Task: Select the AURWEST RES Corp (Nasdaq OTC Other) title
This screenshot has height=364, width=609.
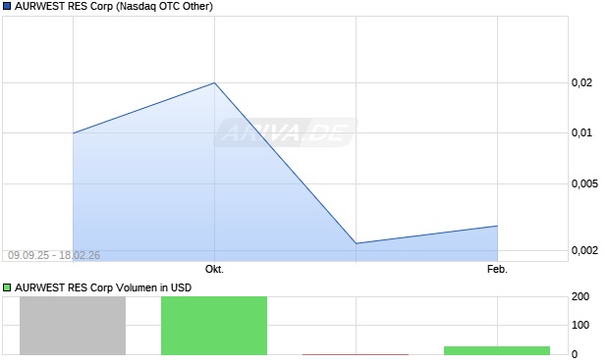Action: [114, 6]
